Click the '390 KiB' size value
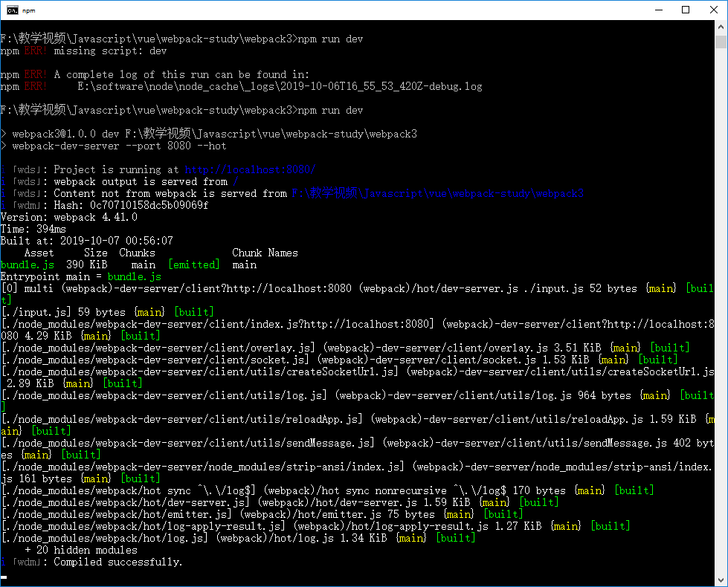Viewport: 728px width, 587px height. (87, 265)
